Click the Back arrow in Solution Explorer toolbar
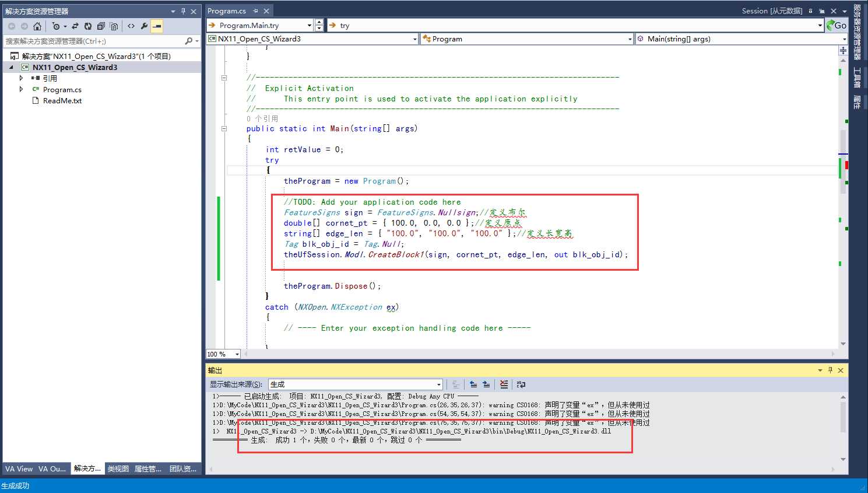Viewport: 868px width, 493px height. click(12, 26)
